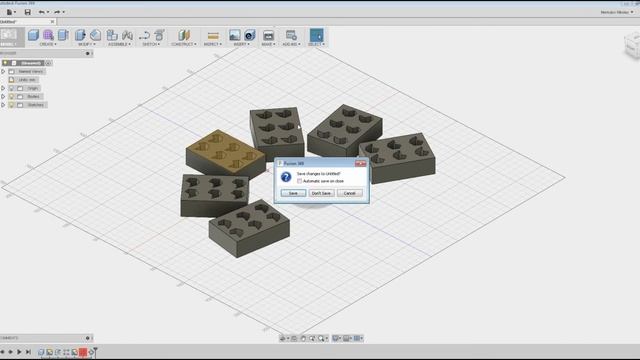This screenshot has height=360, width=640.
Task: Select the Make 3D print icon
Action: (268, 35)
